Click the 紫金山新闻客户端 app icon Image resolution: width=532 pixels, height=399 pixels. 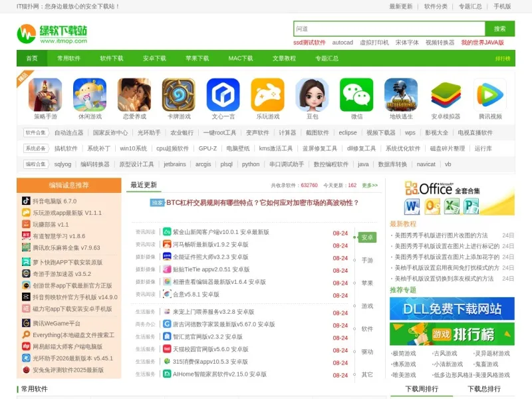coord(167,231)
